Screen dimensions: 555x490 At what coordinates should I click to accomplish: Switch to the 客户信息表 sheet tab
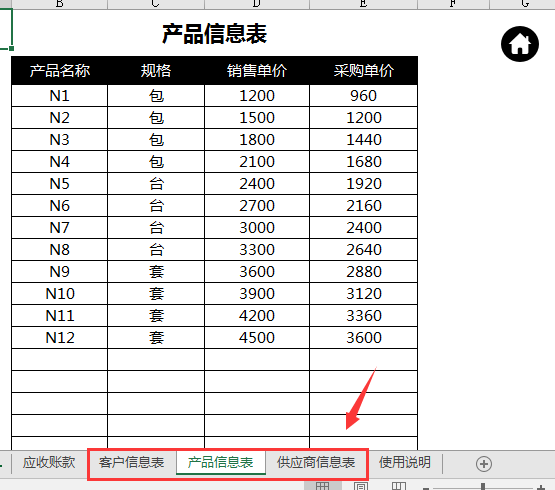(x=132, y=462)
